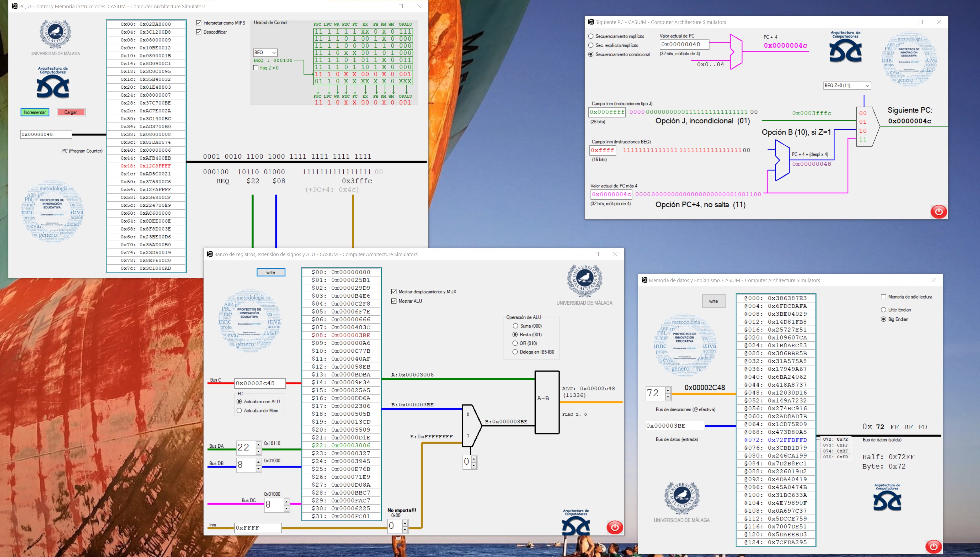Select Suma (000) ALU operation
The width and height of the screenshot is (980, 557).
[515, 326]
